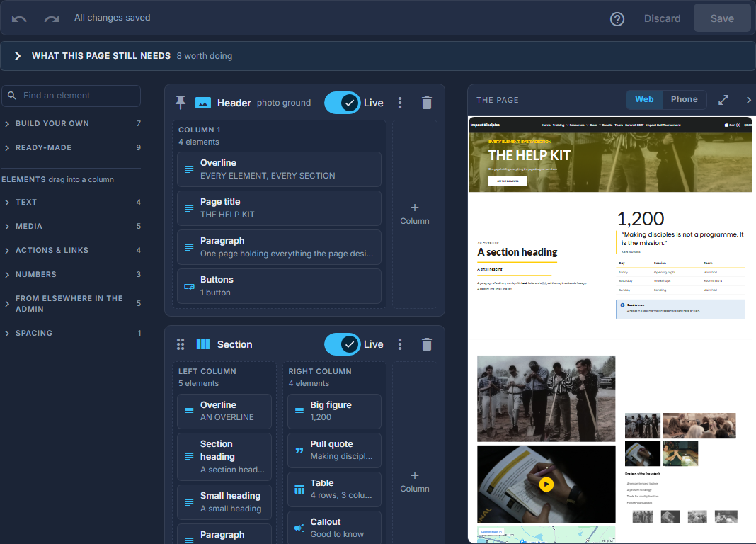Click the undo arrow icon

[x=19, y=18]
